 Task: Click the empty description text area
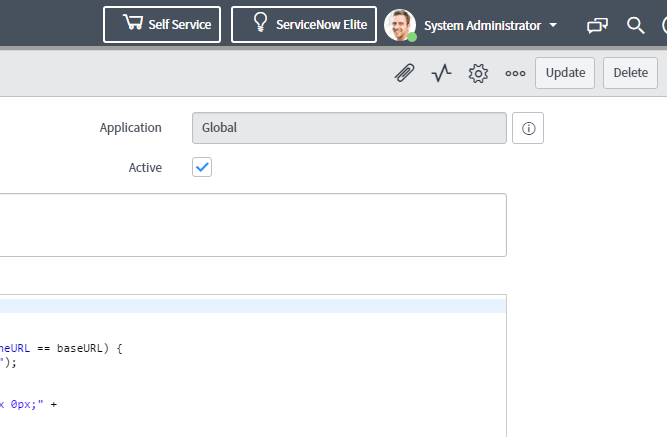[253, 225]
